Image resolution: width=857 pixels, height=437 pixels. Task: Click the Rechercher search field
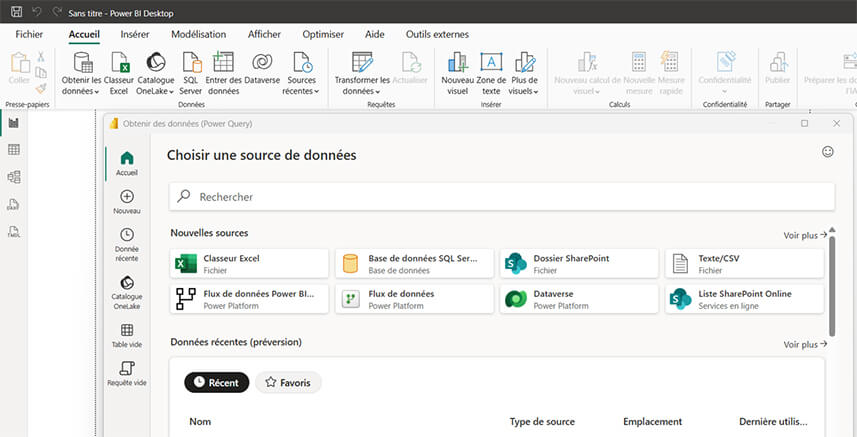pos(502,197)
